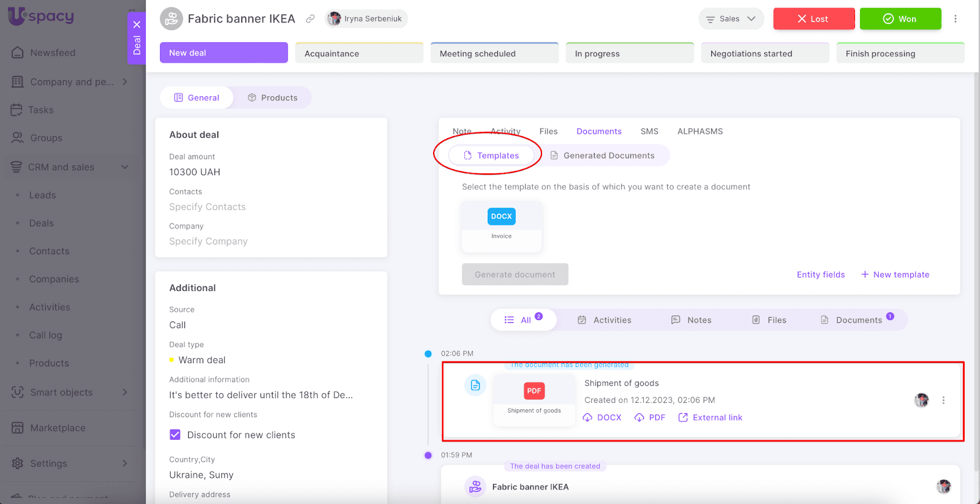Mark the deal as Won
The height and width of the screenshot is (504, 980).
(900, 19)
